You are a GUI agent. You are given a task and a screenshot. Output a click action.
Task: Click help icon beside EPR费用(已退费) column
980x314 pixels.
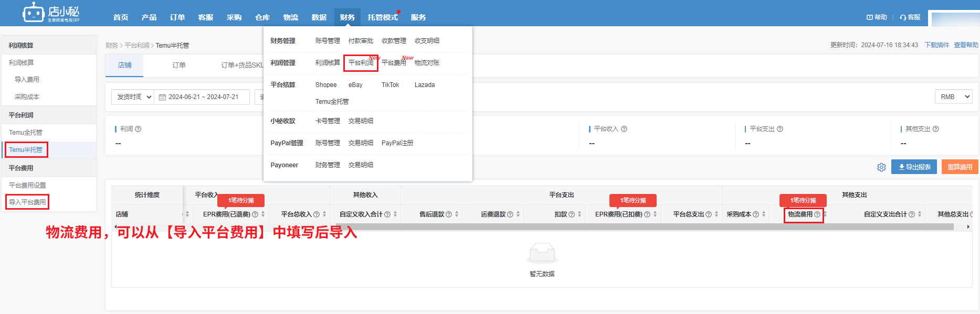tap(255, 214)
